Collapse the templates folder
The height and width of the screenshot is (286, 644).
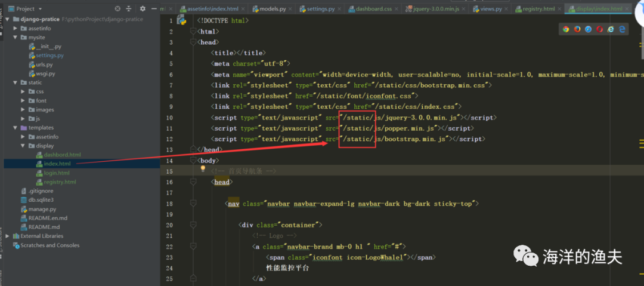[16, 128]
